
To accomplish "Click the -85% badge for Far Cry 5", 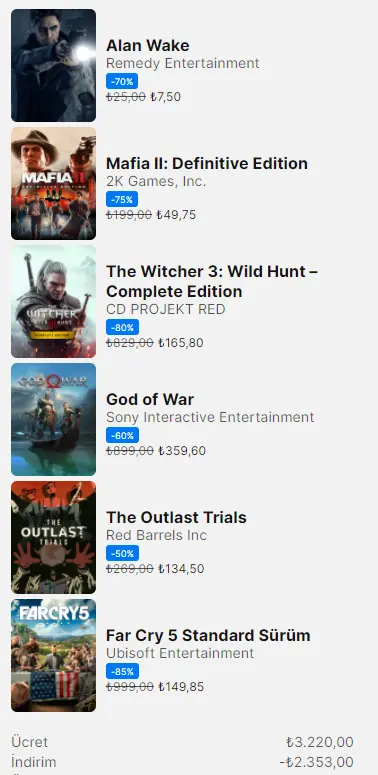I will tap(123, 671).
